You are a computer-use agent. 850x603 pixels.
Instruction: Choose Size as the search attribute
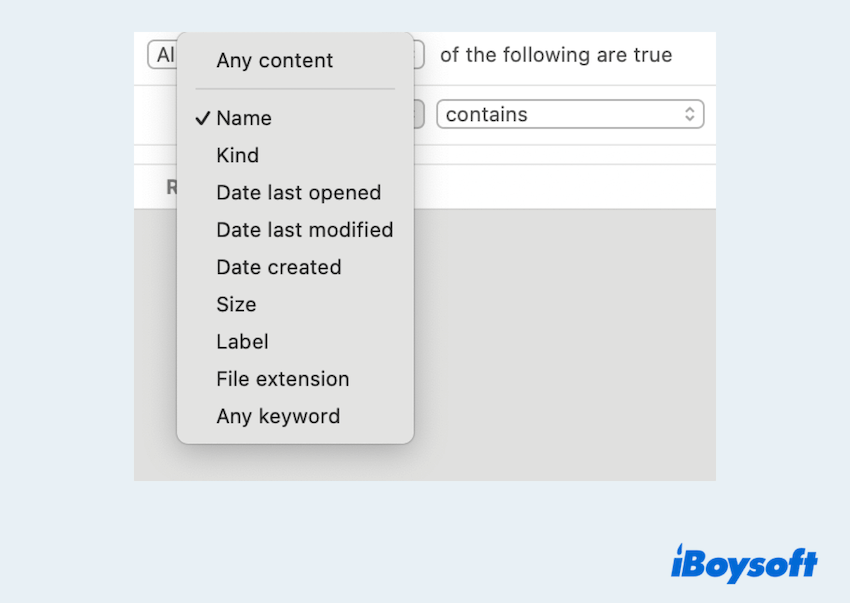(236, 305)
